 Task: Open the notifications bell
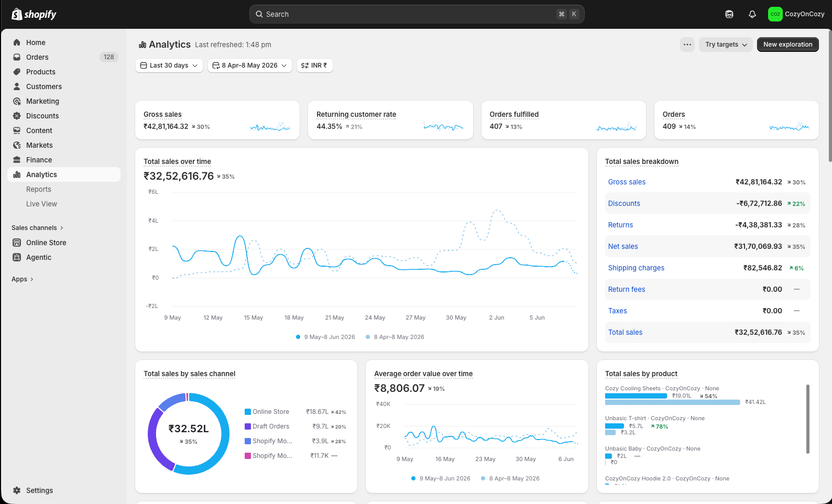pyautogui.click(x=752, y=14)
